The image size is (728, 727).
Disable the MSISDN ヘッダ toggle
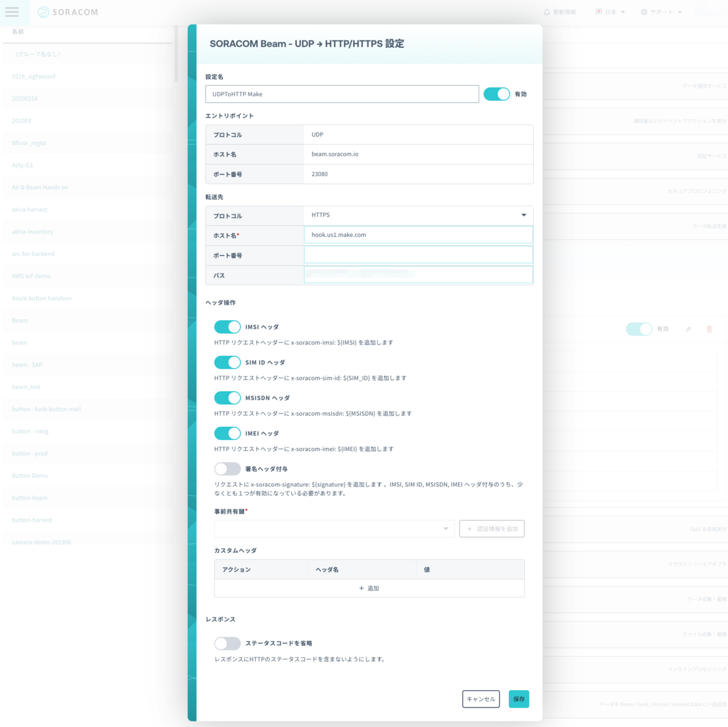pos(227,398)
